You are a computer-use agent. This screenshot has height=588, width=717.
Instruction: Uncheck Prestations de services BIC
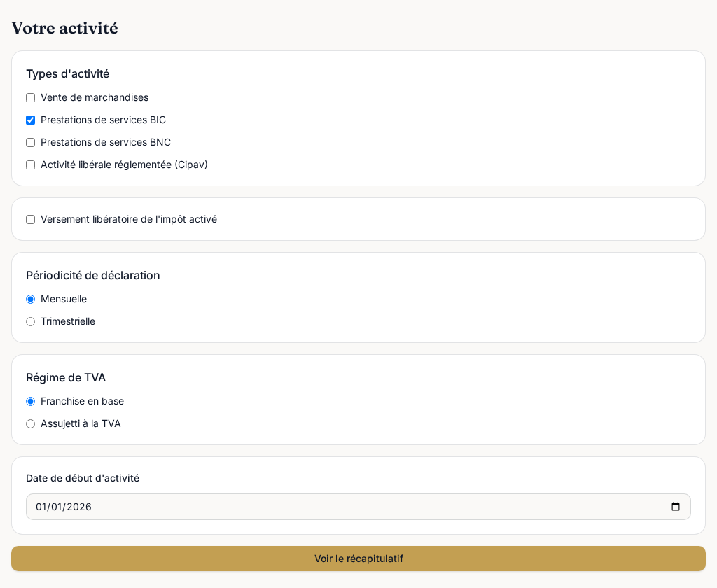point(31,120)
